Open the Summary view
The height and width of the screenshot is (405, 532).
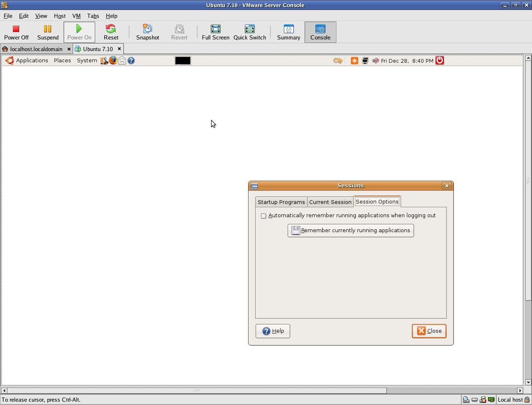288,32
